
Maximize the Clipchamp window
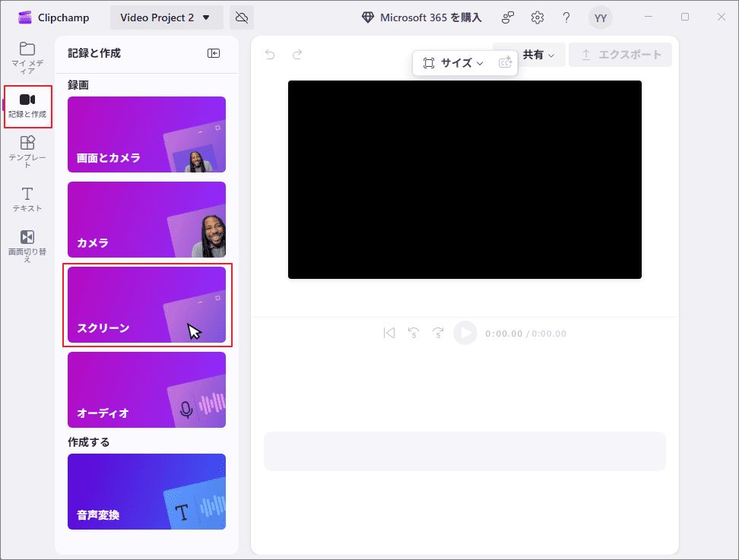pos(685,17)
